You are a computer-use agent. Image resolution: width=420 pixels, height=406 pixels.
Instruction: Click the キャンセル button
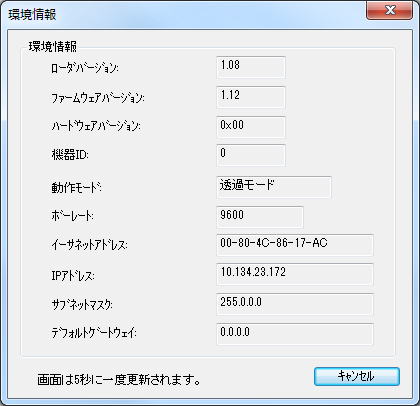[357, 376]
